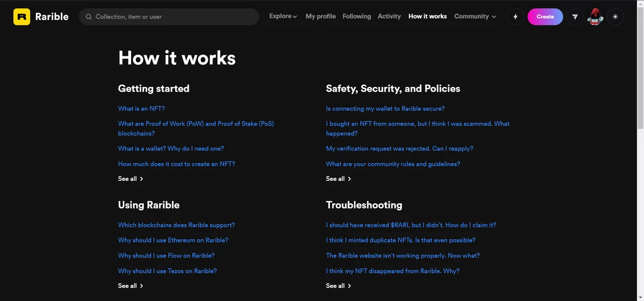This screenshot has height=301, width=644.
Task: Expand See all under Safety, Security, and Policies
Action: [339, 179]
